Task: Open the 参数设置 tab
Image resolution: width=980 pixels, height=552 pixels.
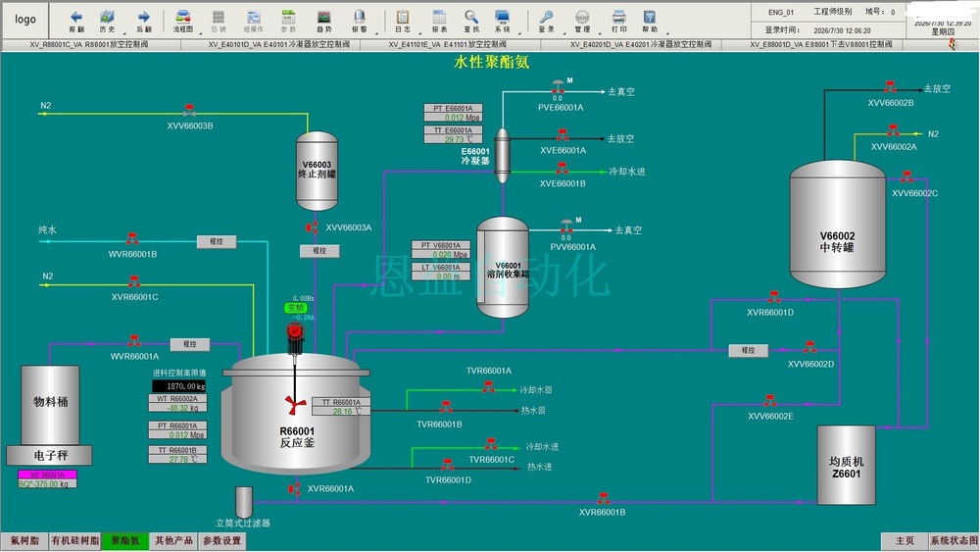Action: tap(222, 541)
